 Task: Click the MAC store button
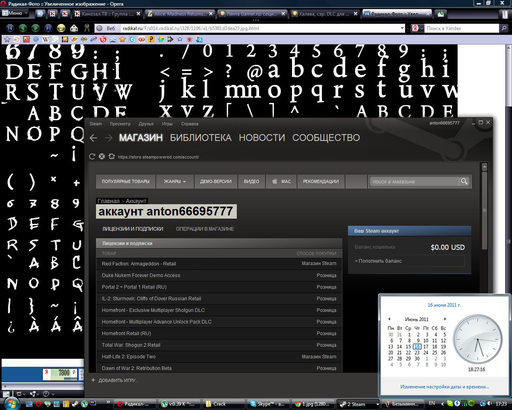281,181
